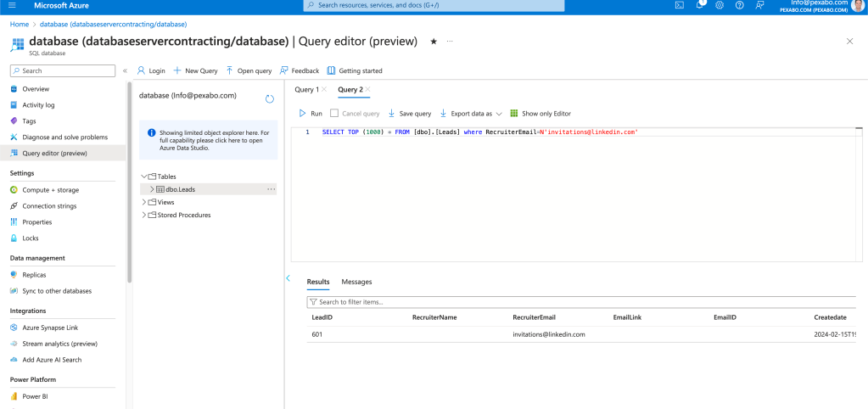
Task: Click the LeadID column header
Action: (x=322, y=317)
